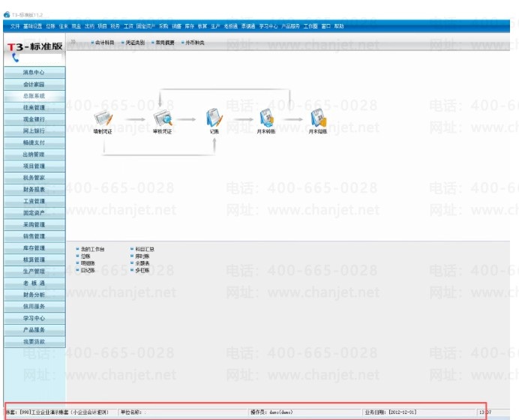Select 销售管理 in the sidebar
The width and height of the screenshot is (519, 420).
click(34, 236)
